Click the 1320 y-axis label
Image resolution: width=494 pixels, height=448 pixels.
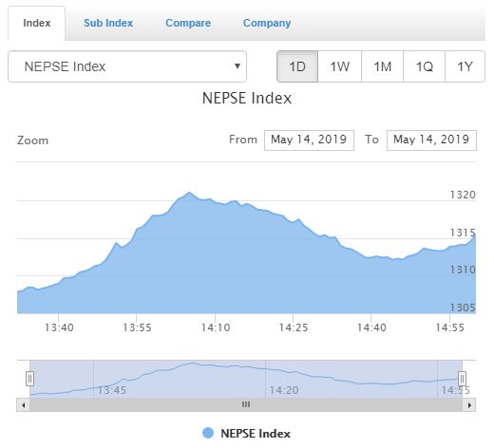pos(463,195)
